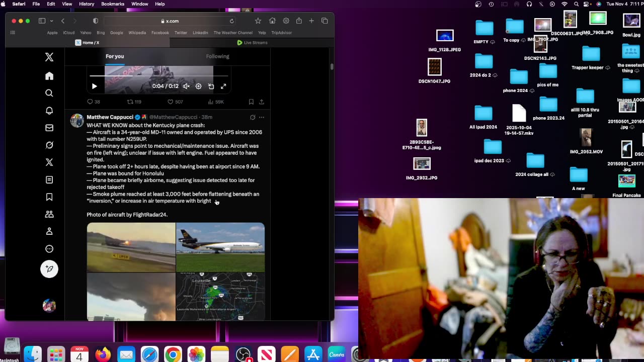Go to X Home via house icon

49,76
